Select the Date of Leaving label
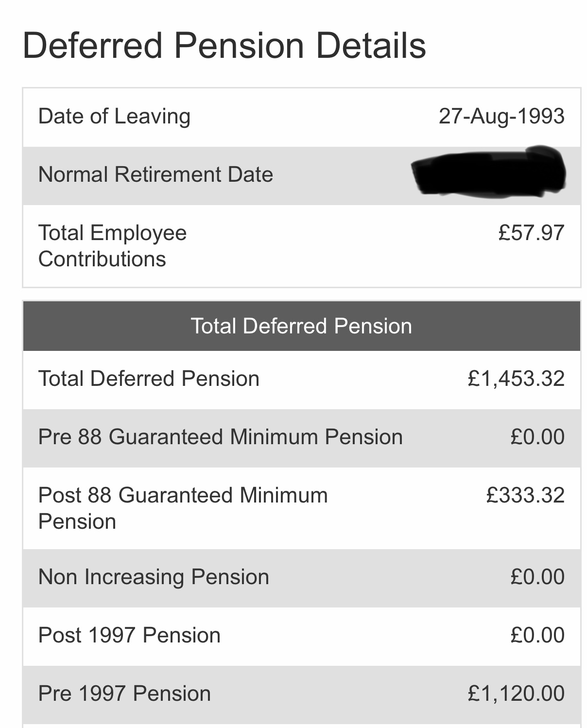The height and width of the screenshot is (728, 587). tap(114, 117)
